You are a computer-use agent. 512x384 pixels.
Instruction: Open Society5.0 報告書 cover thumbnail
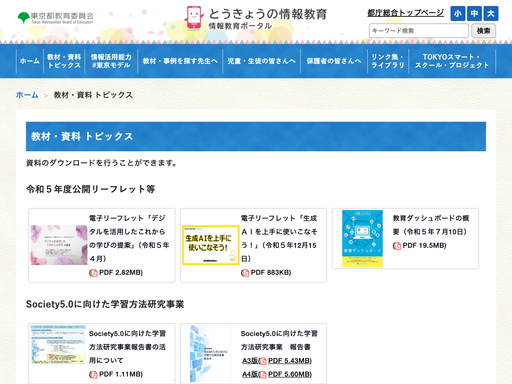tap(209, 354)
